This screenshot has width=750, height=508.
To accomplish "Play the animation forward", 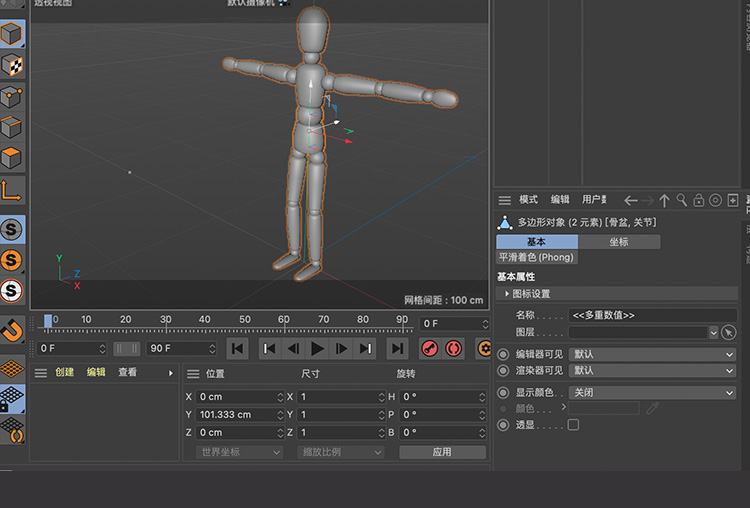I will tap(317, 349).
